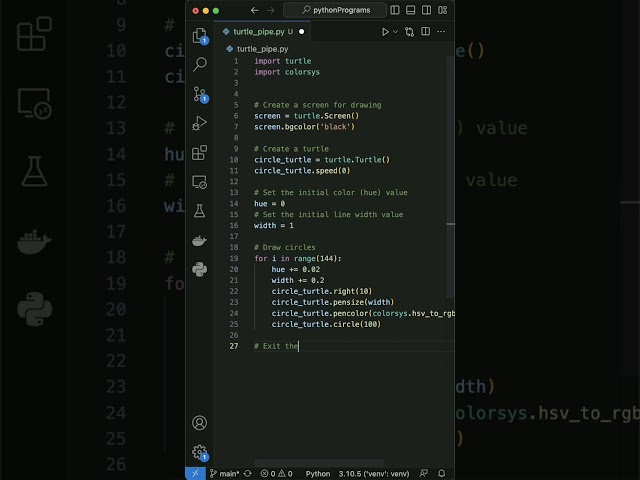Click 'width += 0.2' on line 21
Viewport: 640px width, 480px height.
[298, 280]
